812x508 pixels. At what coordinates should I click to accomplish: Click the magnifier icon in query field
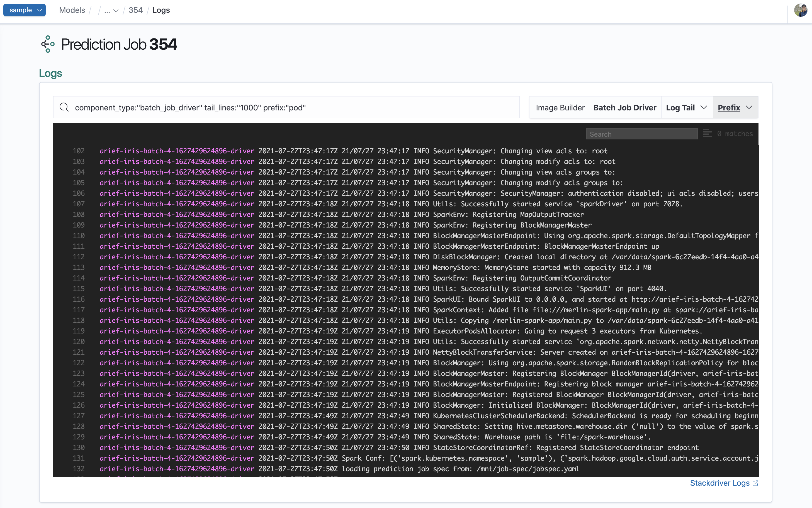(x=64, y=107)
